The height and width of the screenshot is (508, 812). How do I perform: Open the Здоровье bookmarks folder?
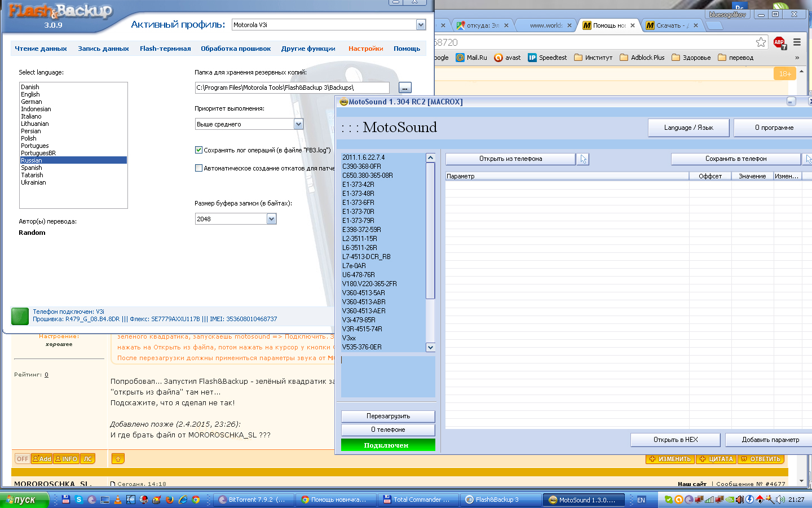click(x=691, y=58)
